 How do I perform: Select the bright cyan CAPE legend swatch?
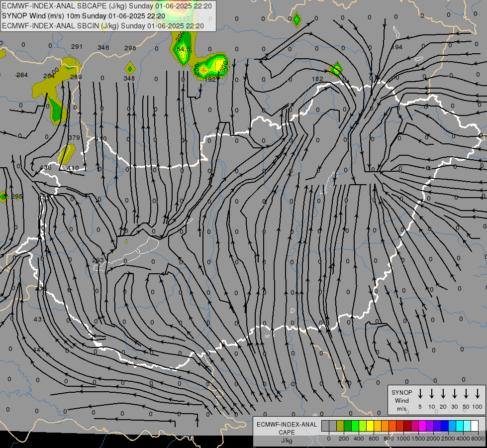459,426
